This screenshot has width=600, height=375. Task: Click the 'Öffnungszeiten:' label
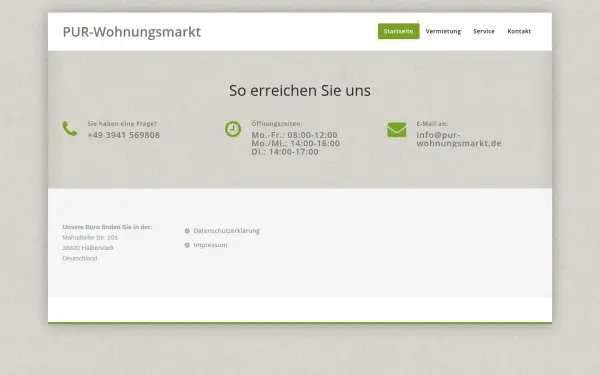click(x=277, y=123)
